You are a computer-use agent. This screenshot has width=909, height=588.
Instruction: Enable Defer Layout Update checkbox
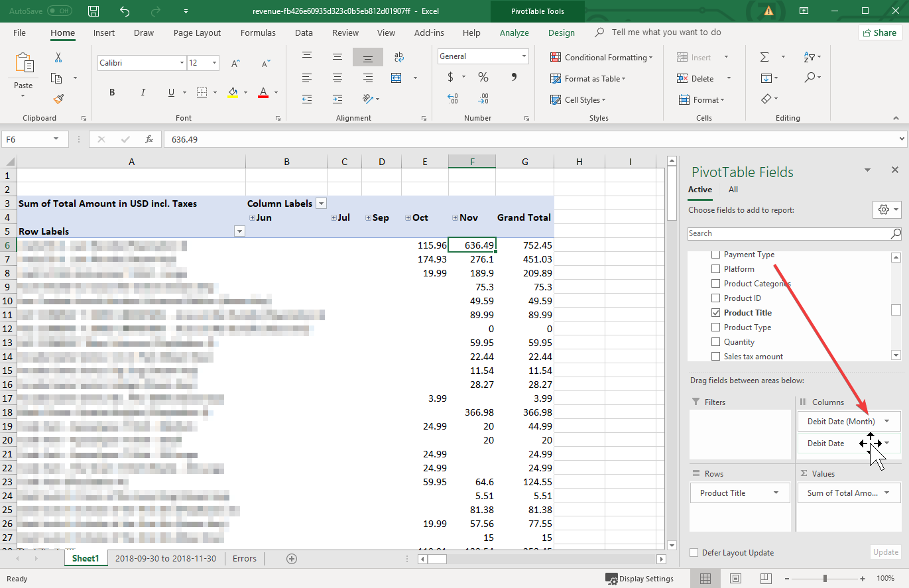click(x=694, y=553)
